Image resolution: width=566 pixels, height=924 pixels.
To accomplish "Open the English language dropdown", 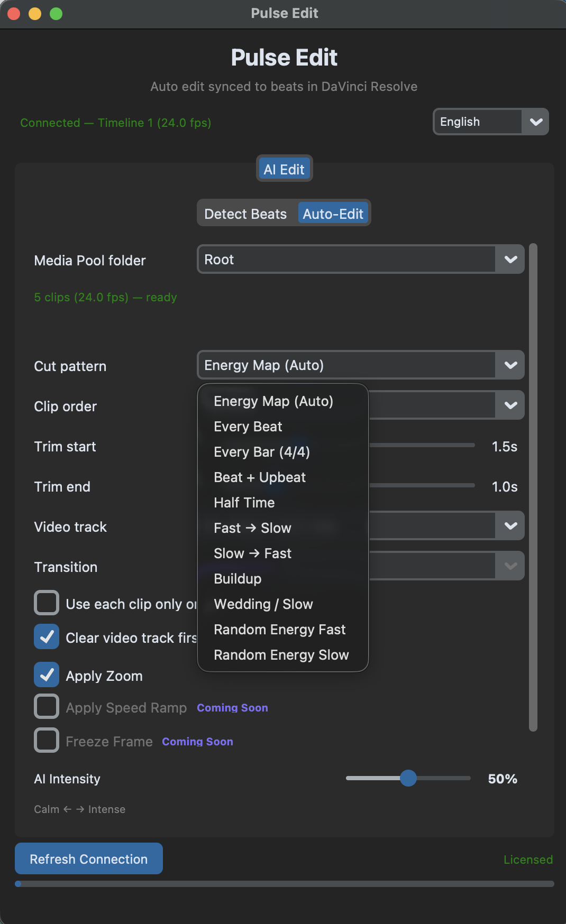I will pyautogui.click(x=491, y=122).
